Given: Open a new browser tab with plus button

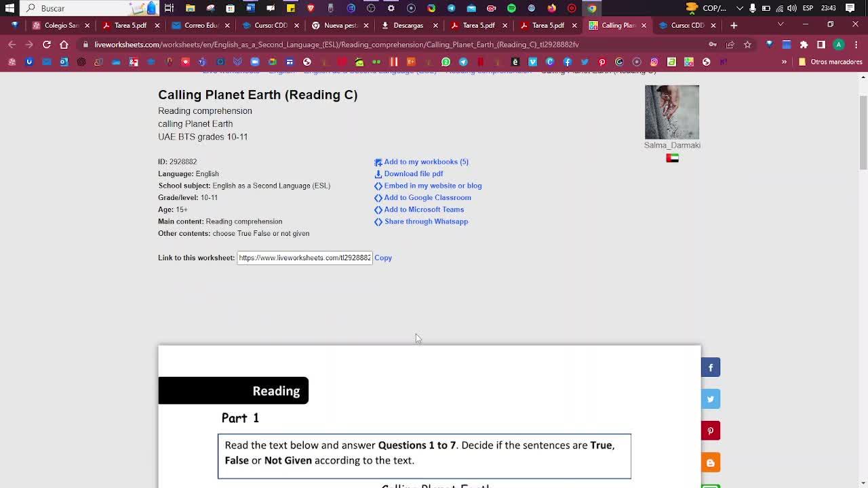Looking at the screenshot, I should pos(734,25).
